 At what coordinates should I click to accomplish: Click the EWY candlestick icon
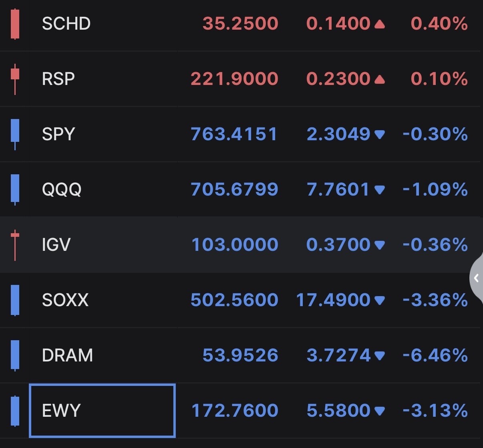pos(15,411)
